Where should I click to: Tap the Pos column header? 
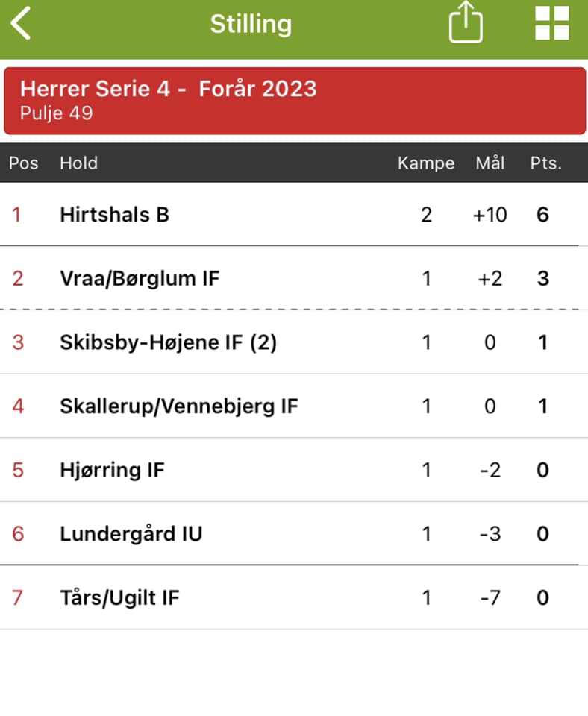23,163
